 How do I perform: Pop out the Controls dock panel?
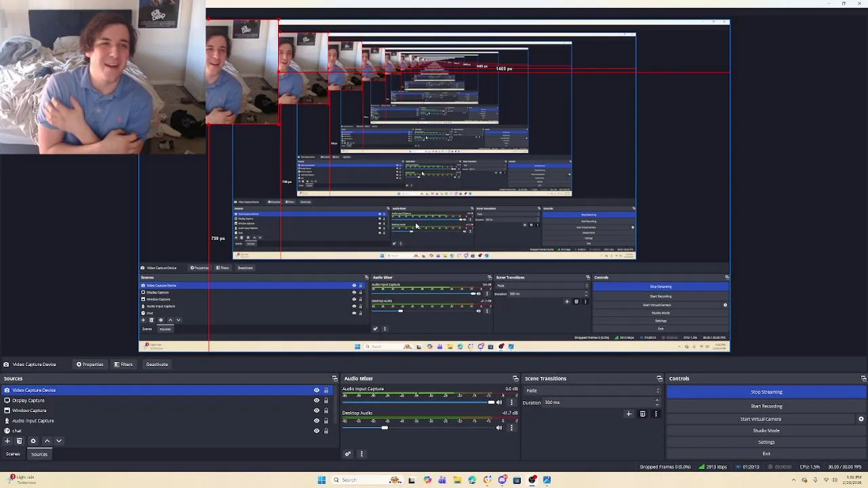[863, 379]
